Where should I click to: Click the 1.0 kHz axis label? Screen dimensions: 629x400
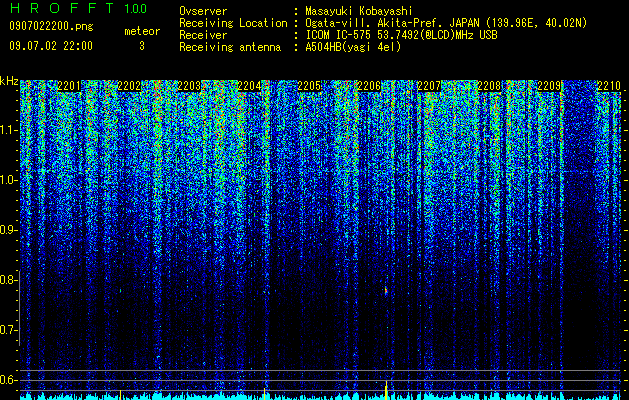8,180
